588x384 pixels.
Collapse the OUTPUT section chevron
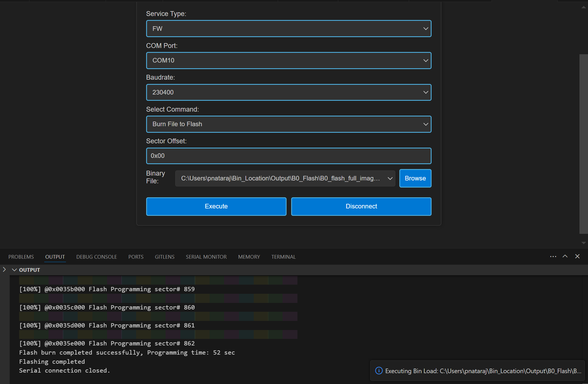tap(14, 270)
